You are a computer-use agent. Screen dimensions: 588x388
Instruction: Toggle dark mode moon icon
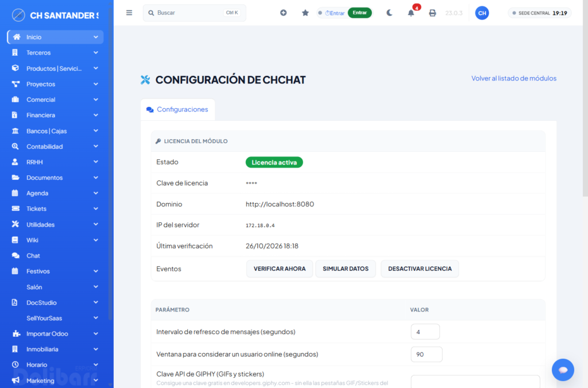point(390,13)
